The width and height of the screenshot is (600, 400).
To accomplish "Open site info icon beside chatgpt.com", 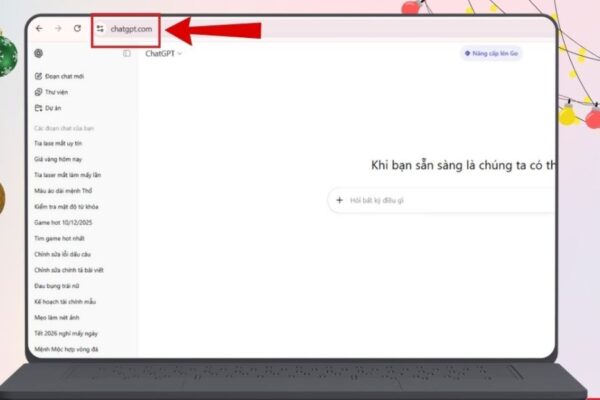I will coord(100,29).
